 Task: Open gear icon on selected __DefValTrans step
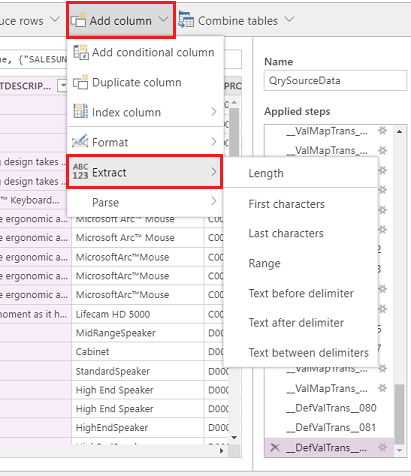tap(382, 447)
